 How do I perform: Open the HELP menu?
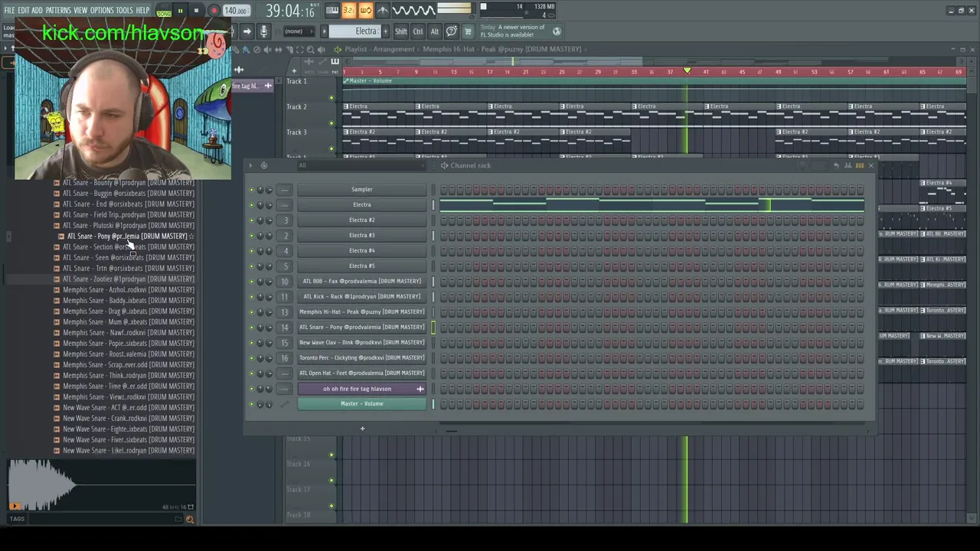[142, 10]
